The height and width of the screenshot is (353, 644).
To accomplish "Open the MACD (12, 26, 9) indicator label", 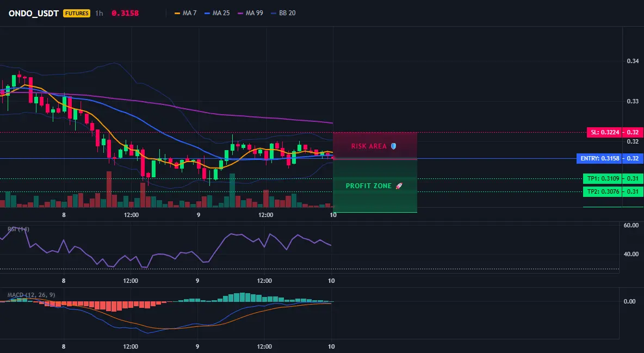I will pyautogui.click(x=31, y=295).
